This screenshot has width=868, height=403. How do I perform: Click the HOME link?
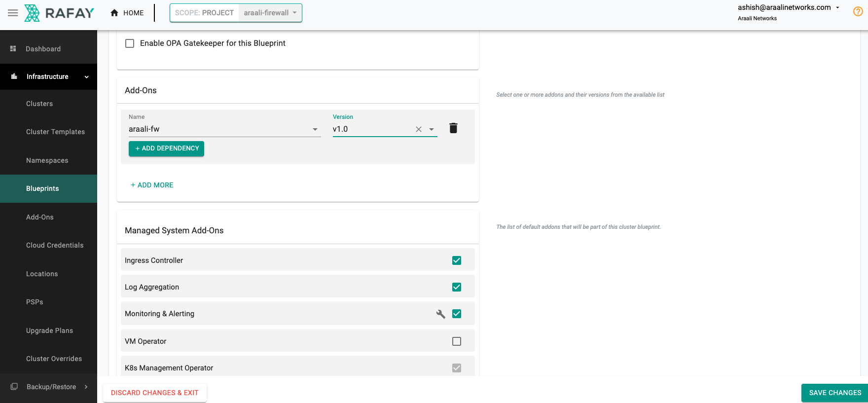tap(133, 13)
